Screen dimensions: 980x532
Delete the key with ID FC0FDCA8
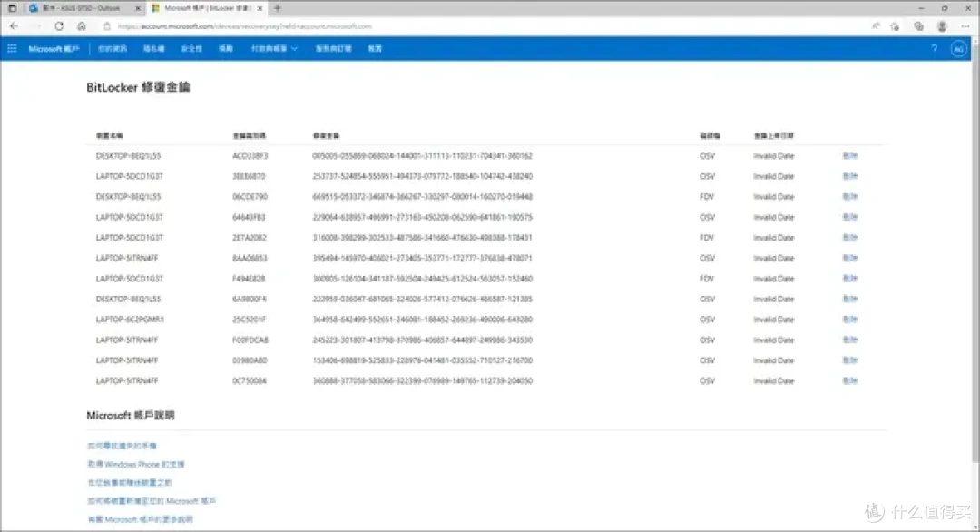pos(850,340)
